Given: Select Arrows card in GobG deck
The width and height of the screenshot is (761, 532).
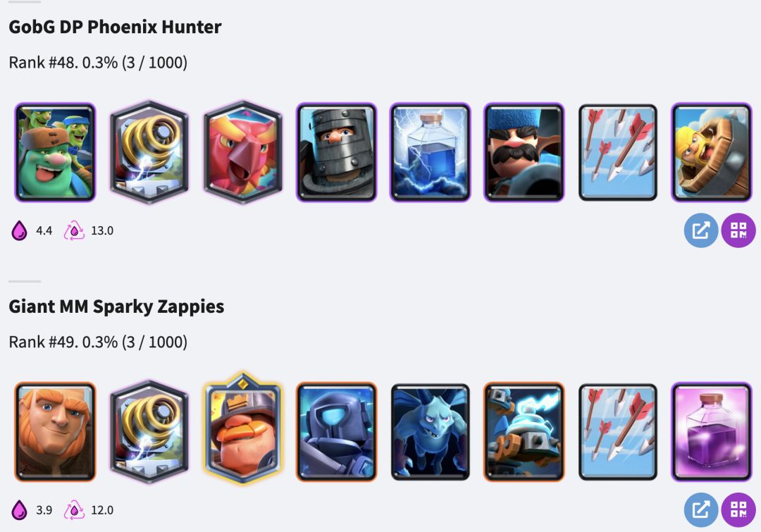Looking at the screenshot, I should [x=618, y=152].
